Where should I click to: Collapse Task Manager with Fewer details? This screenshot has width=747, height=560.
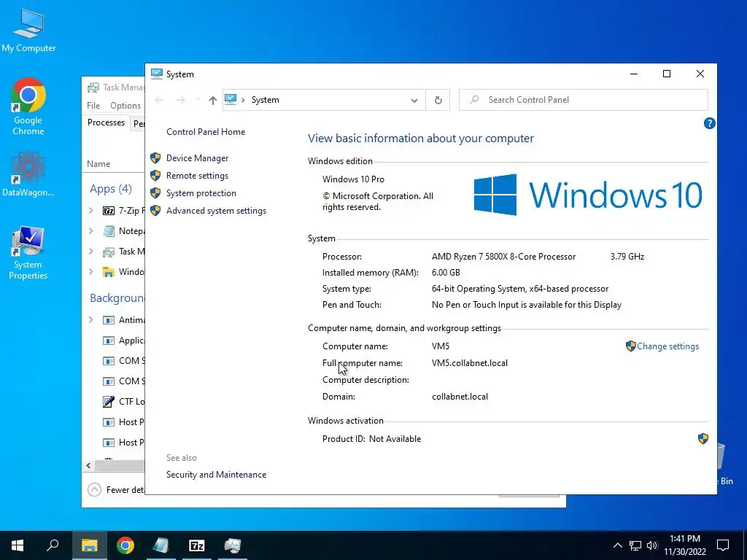(x=116, y=489)
